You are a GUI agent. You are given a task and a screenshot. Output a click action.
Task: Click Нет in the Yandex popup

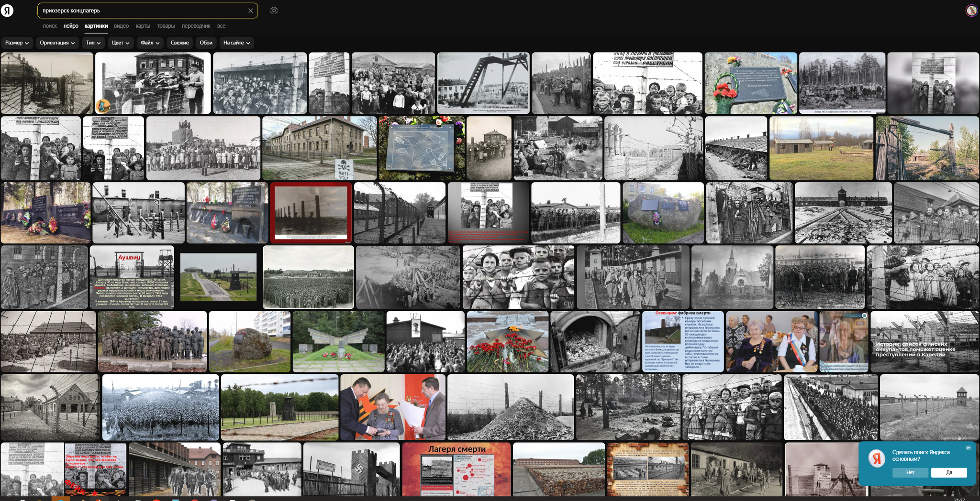click(910, 472)
